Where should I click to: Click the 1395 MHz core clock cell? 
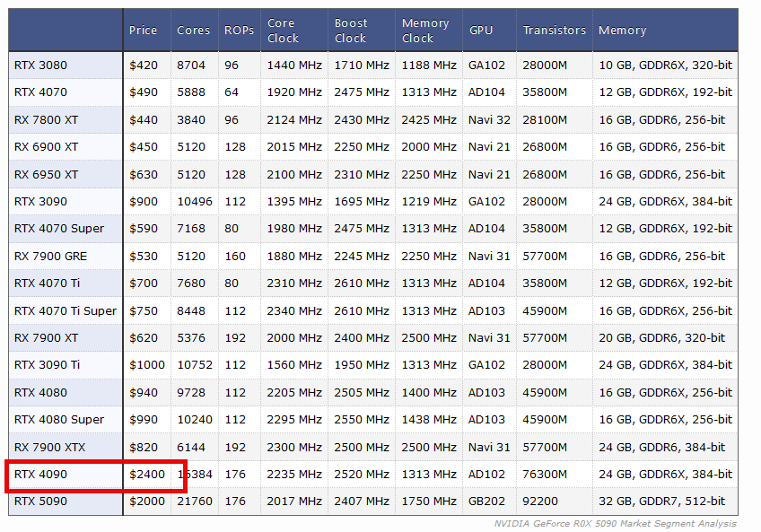tap(294, 202)
